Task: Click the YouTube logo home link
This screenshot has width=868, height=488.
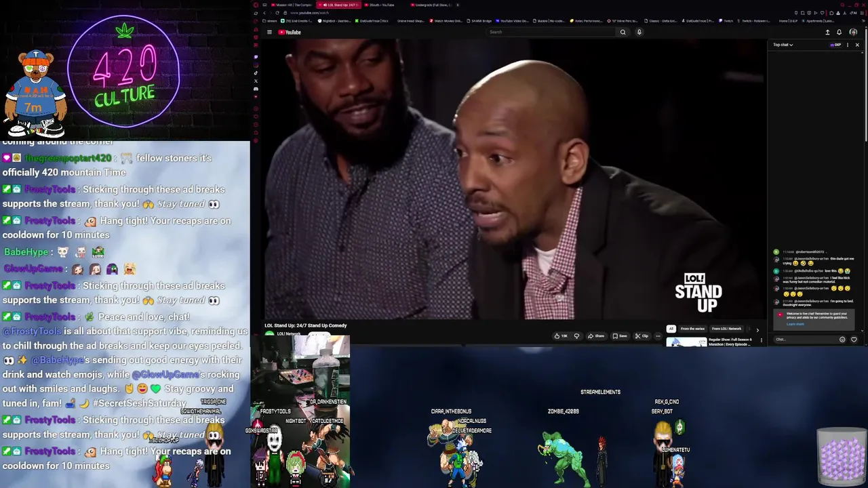Action: coord(290,32)
